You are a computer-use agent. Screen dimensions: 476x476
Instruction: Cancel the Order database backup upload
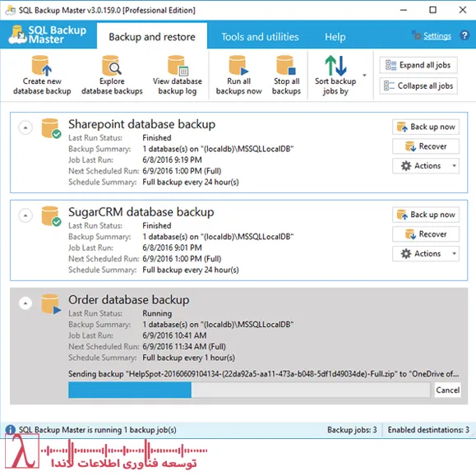447,390
